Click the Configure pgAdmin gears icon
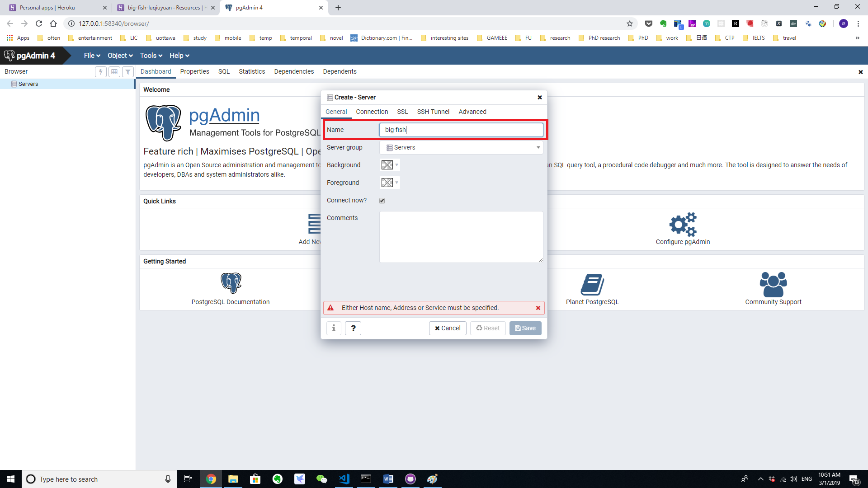The height and width of the screenshot is (488, 868). pyautogui.click(x=683, y=224)
